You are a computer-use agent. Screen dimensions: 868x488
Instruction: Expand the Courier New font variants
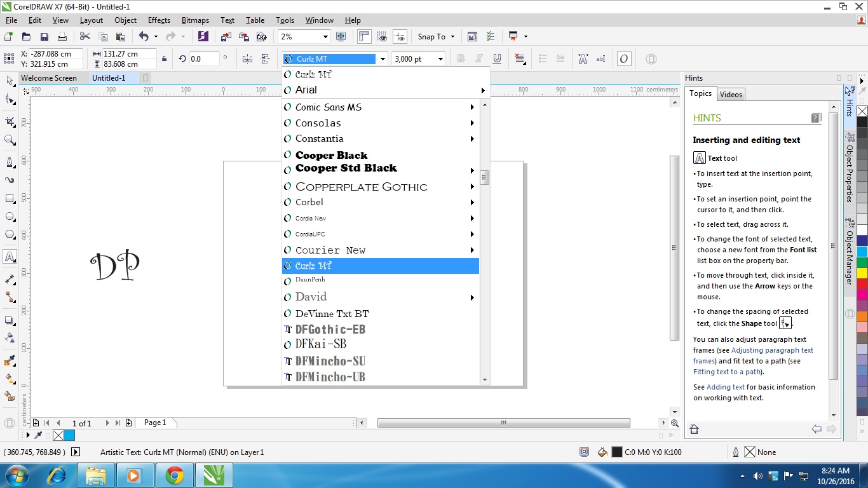(472, 250)
